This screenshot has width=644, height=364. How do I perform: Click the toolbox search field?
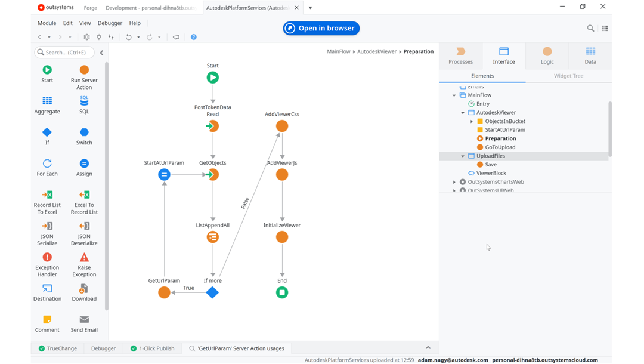pos(64,53)
